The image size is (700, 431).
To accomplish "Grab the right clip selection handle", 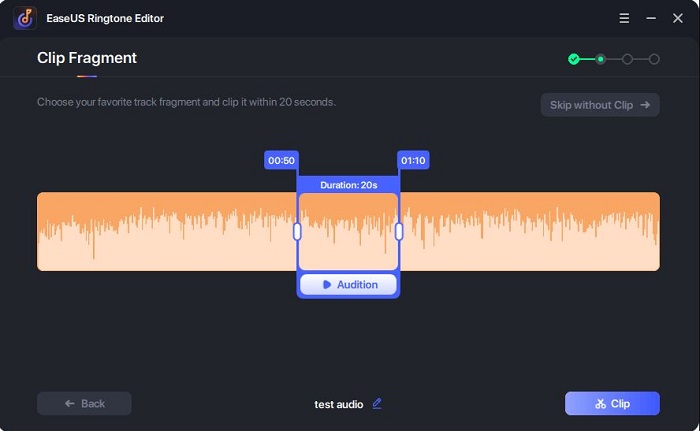I will [x=399, y=231].
